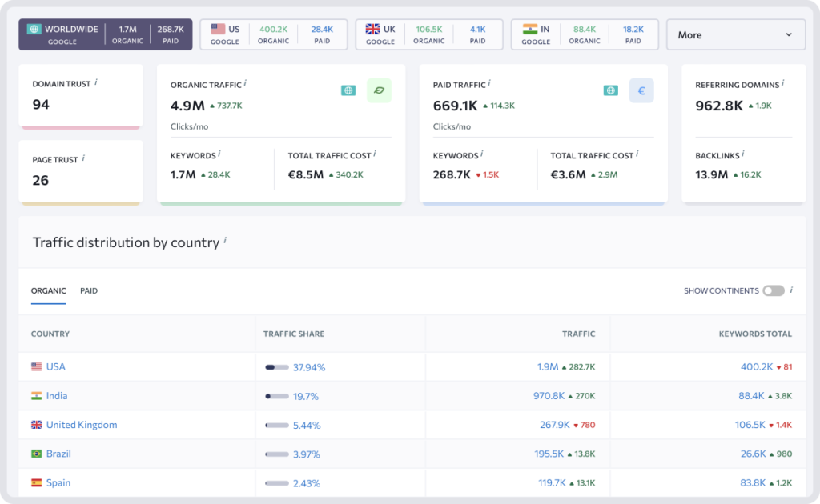Switch to the PAID tab

[88, 290]
